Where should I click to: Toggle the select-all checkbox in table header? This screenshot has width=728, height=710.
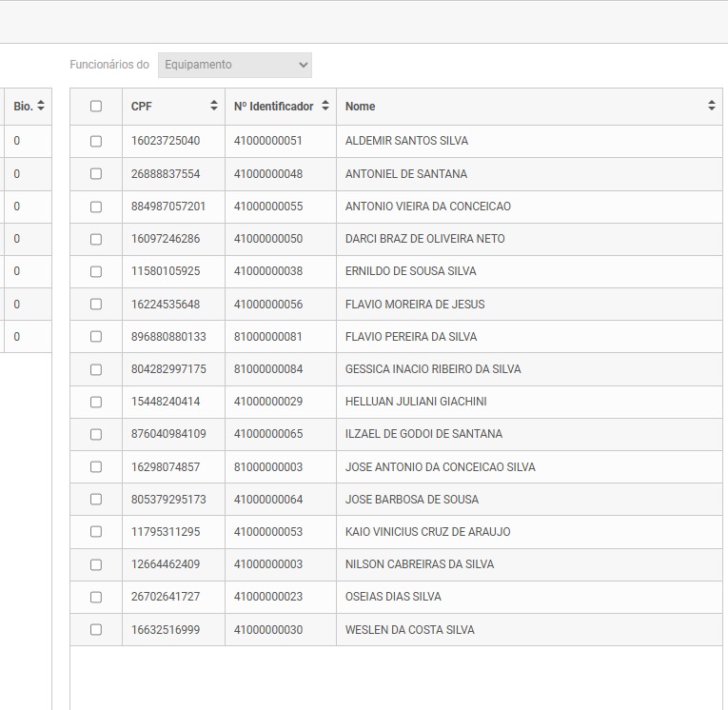(x=96, y=107)
